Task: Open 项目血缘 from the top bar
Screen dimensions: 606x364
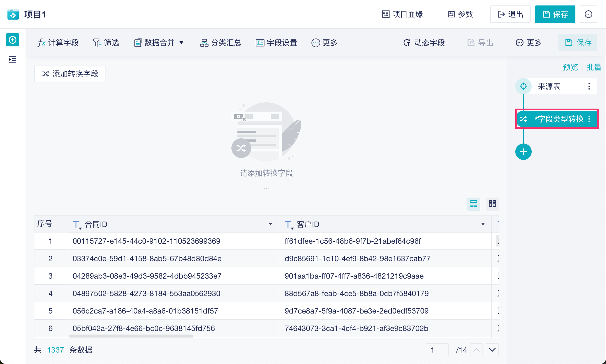Action: pos(402,14)
